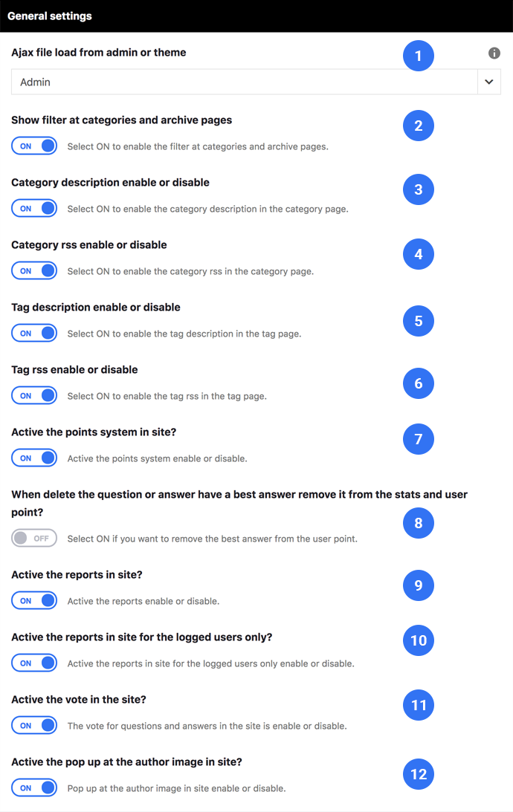Screen dimensions: 513x812
Task: Turn off Category rss toggle
Action: pyautogui.click(x=34, y=271)
